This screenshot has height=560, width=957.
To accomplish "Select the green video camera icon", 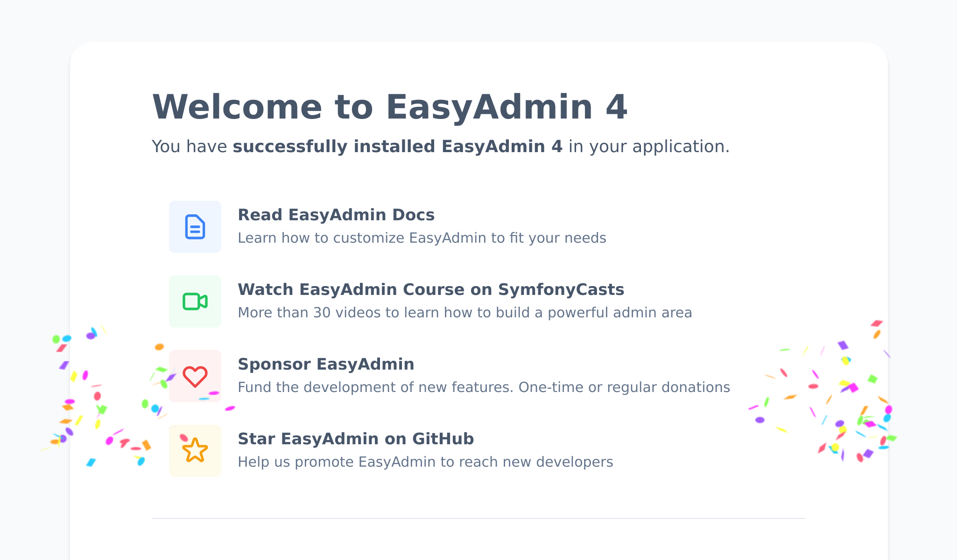I will pos(195,301).
